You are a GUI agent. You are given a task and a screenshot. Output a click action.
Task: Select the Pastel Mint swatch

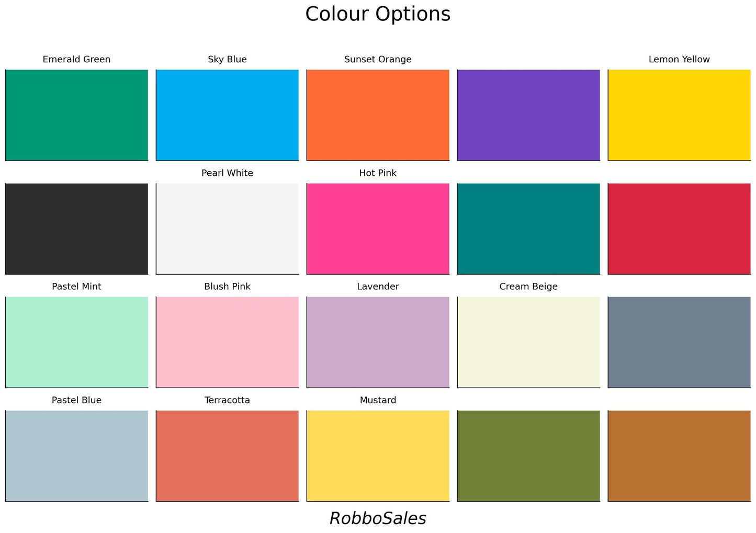pos(76,342)
